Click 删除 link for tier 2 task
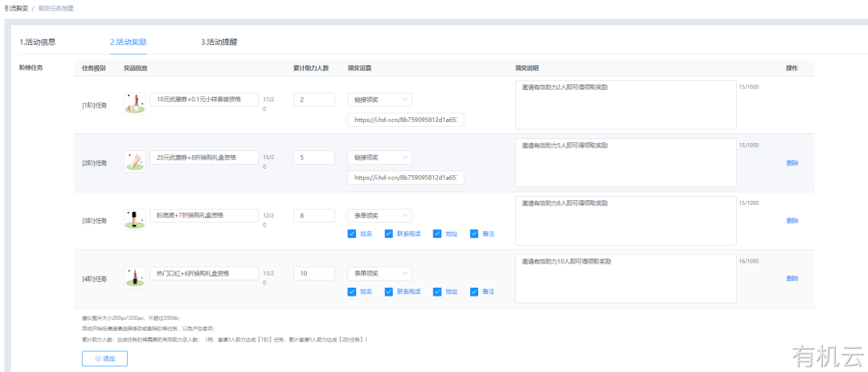868x372 pixels. (792, 162)
